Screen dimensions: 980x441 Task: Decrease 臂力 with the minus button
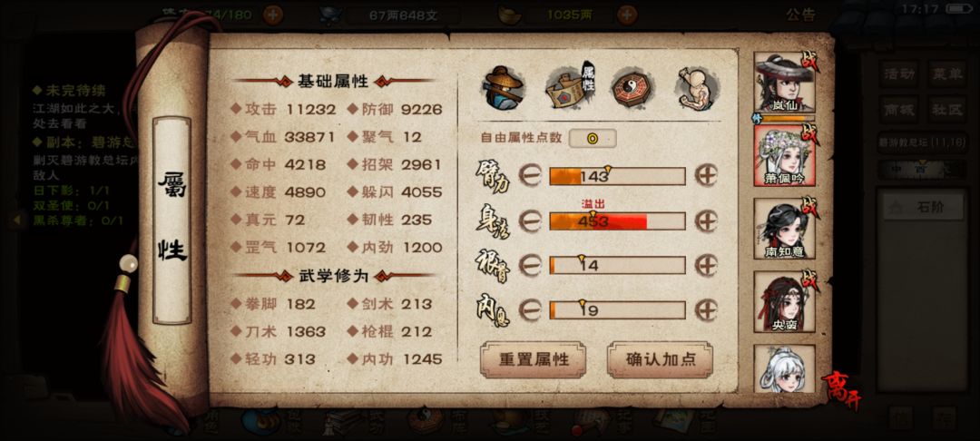530,175
